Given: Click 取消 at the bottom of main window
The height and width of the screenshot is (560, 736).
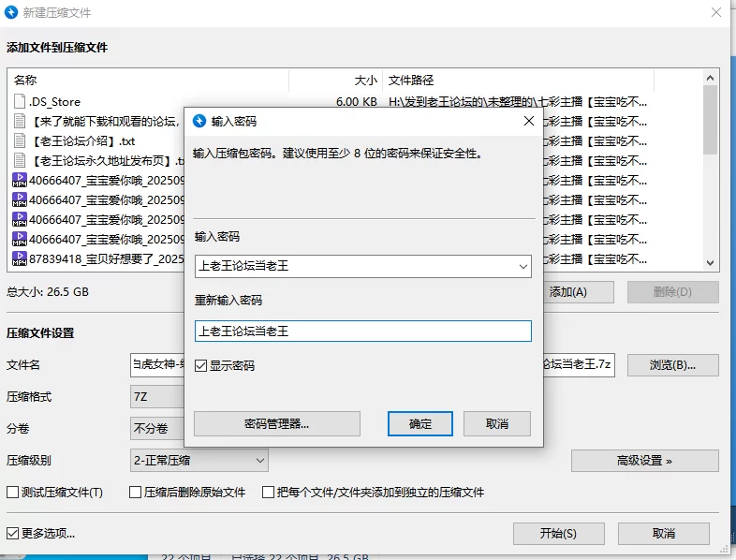Looking at the screenshot, I should 663,533.
